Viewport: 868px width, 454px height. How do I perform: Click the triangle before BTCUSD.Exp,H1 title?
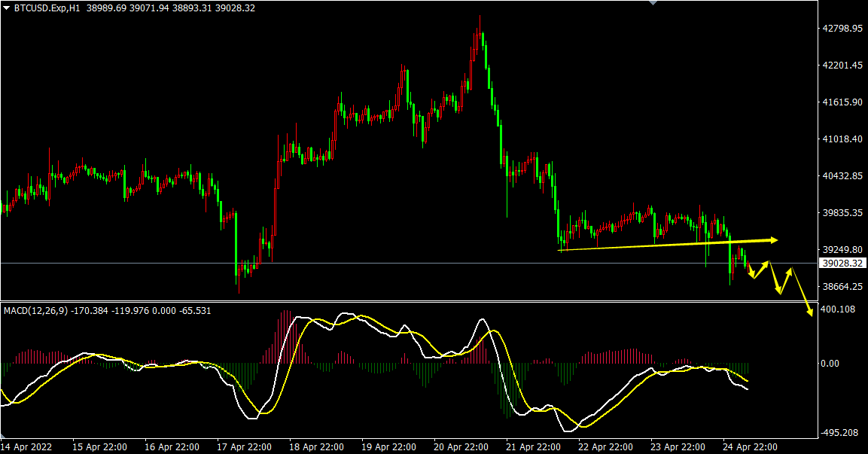pos(7,8)
